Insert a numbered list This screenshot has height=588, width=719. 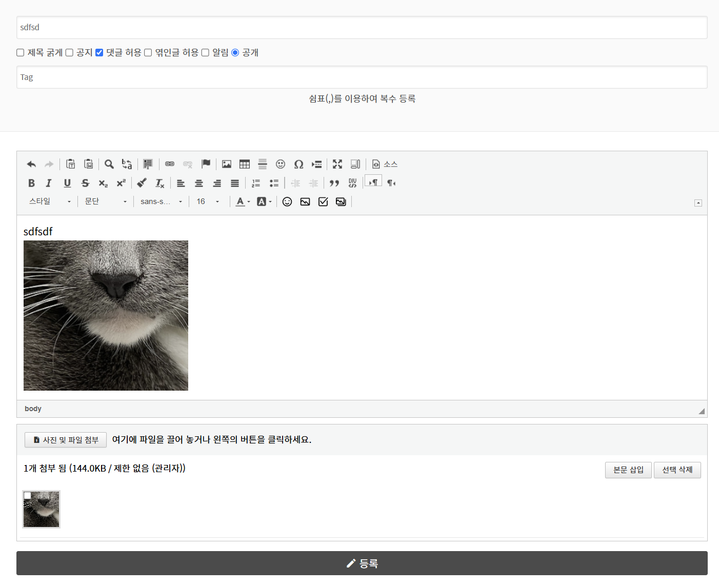(256, 183)
